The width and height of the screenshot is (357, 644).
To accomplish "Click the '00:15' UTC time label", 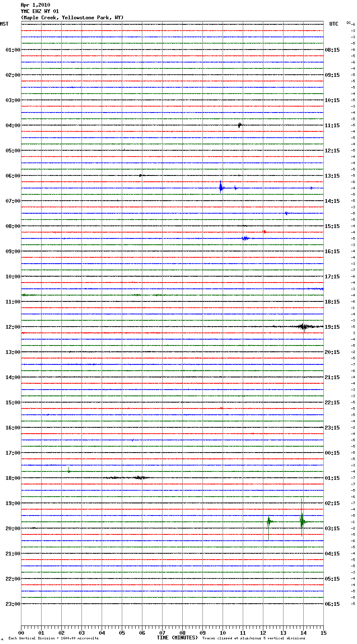I will [x=332, y=453].
